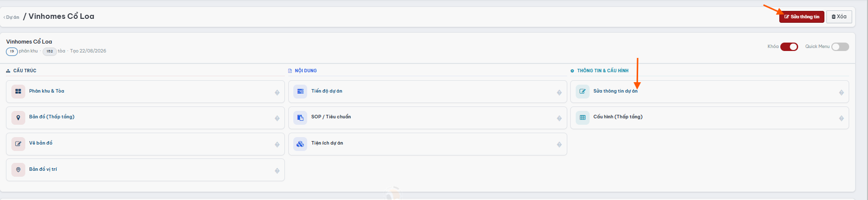Click the CẤU TRÚC section header
The image size is (868, 200).
[x=25, y=71]
